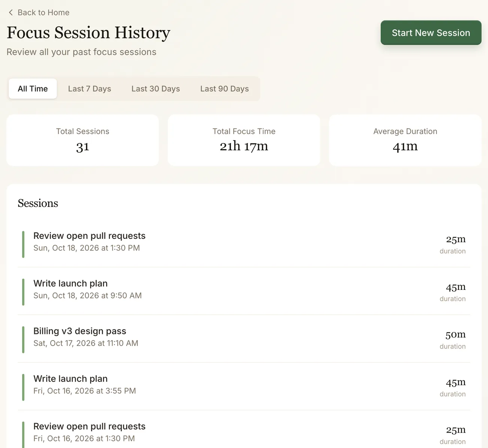Screen dimensions: 488x448
Task: Click the Total Sessions value 31
Action: pos(83,146)
